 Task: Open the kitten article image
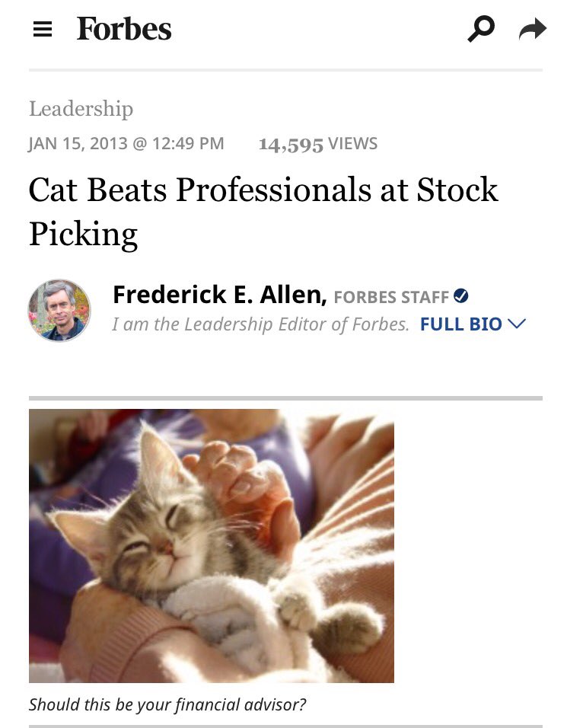[211, 545]
